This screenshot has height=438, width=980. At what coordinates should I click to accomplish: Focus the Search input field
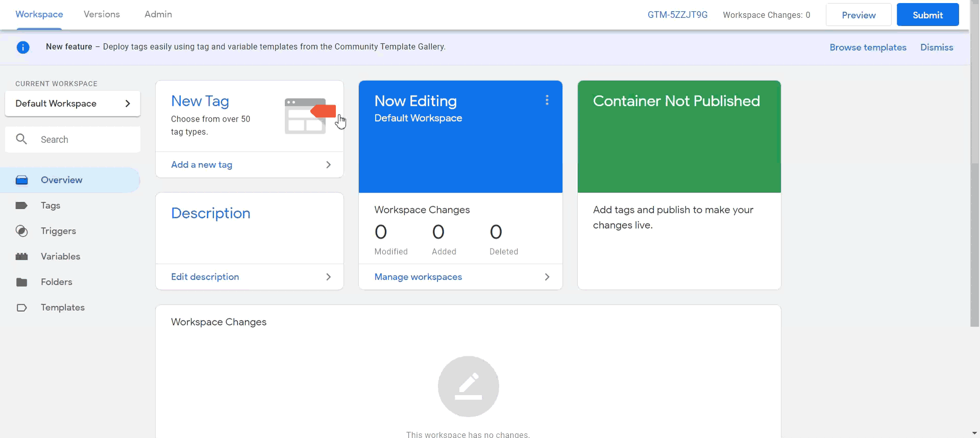tap(72, 139)
